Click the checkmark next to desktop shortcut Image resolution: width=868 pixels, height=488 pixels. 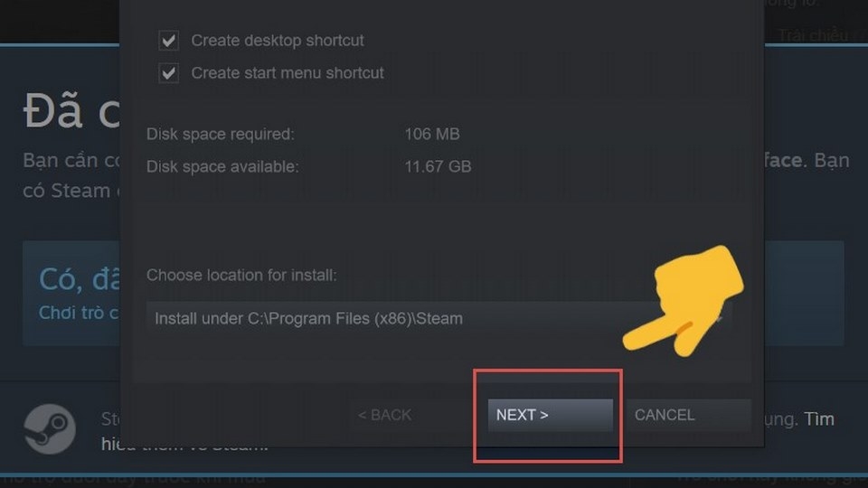coord(169,41)
